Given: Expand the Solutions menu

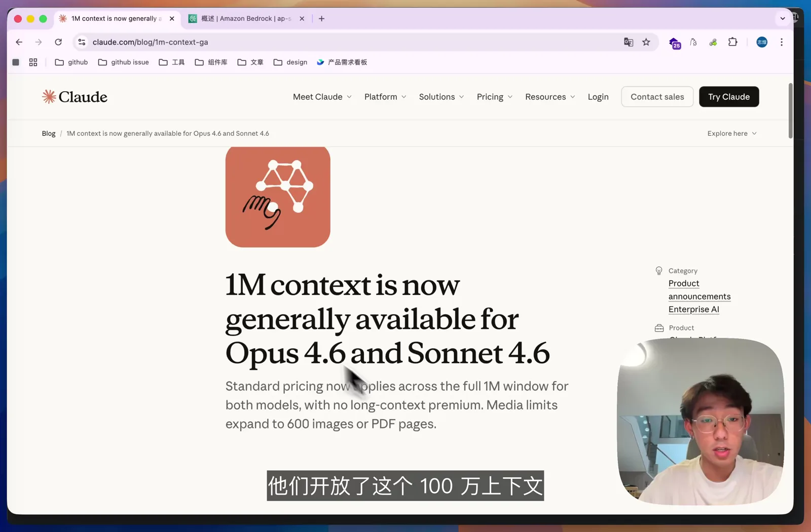Looking at the screenshot, I should tap(441, 97).
